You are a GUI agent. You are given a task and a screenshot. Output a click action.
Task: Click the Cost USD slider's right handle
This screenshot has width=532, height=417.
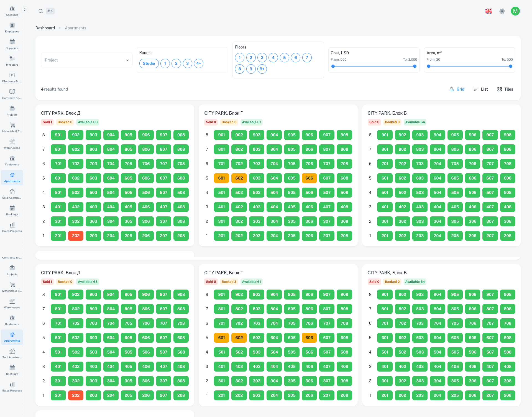(415, 66)
